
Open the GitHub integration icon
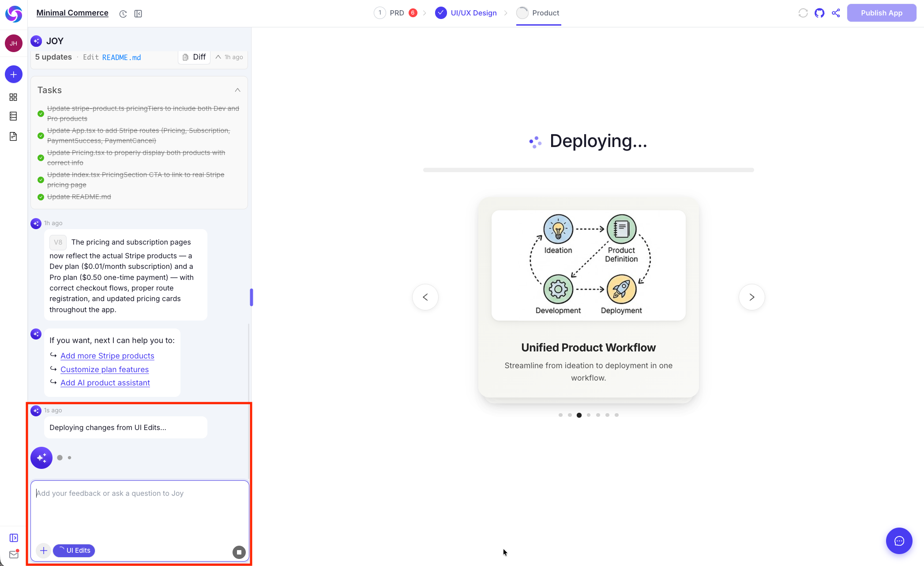point(819,13)
